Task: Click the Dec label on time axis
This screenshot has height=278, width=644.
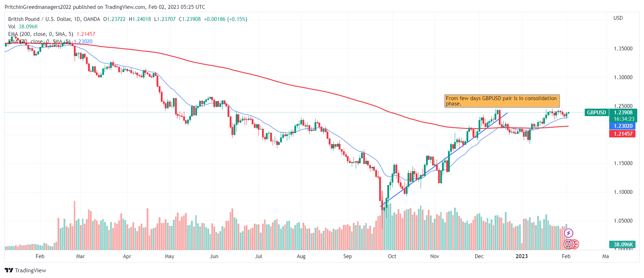Action: point(479,256)
